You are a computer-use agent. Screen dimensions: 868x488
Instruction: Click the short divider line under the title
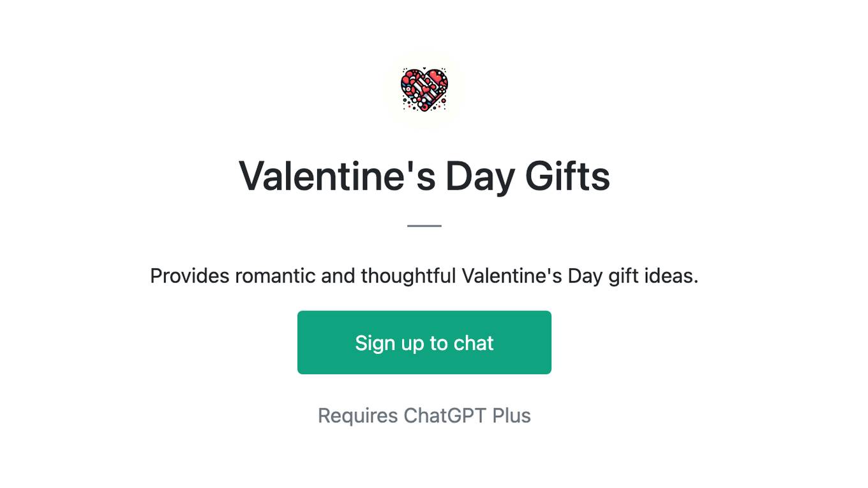click(424, 225)
